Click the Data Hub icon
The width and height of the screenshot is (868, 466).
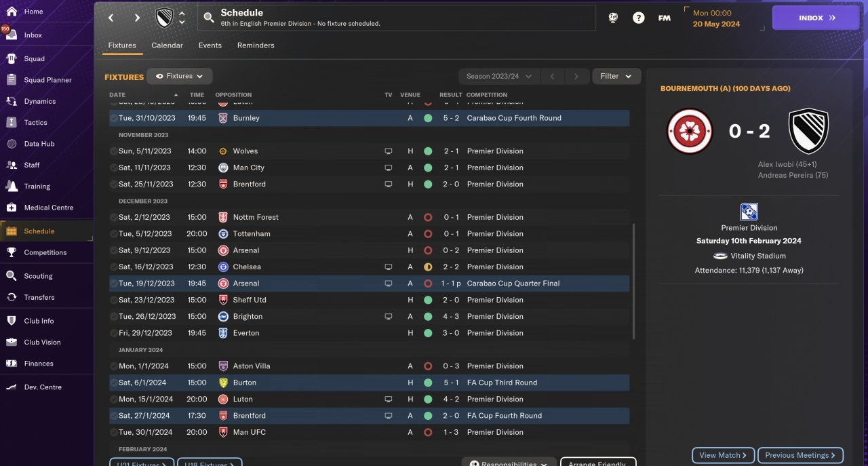point(12,144)
